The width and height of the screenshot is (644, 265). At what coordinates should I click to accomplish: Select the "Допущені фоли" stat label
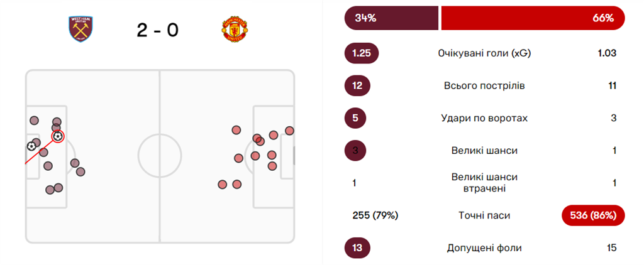pos(484,248)
